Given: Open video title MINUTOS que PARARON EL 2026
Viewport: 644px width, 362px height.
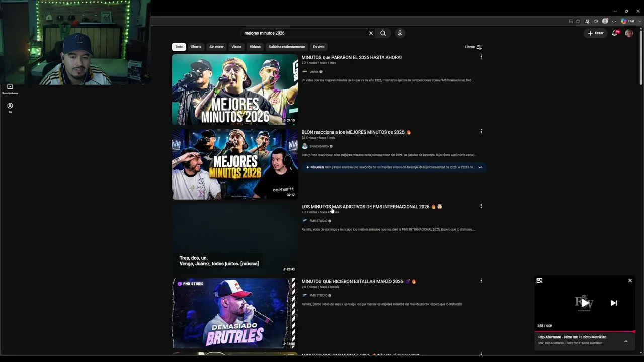Looking at the screenshot, I should [352, 57].
